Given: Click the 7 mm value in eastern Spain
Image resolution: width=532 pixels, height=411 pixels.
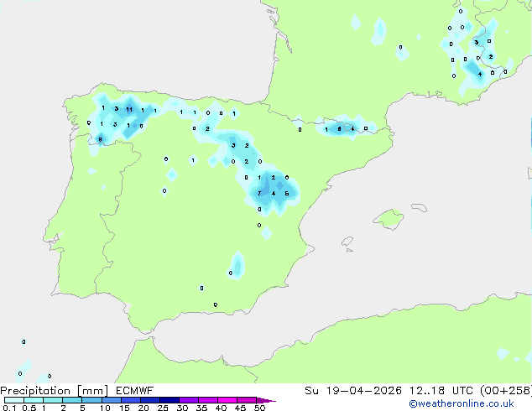Looking at the screenshot, I should click(x=259, y=193).
